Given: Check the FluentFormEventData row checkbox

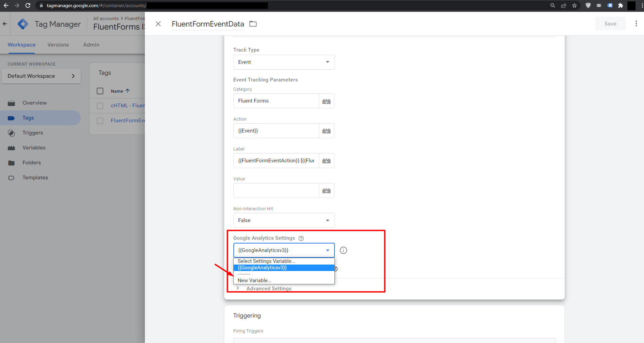Looking at the screenshot, I should point(100,121).
